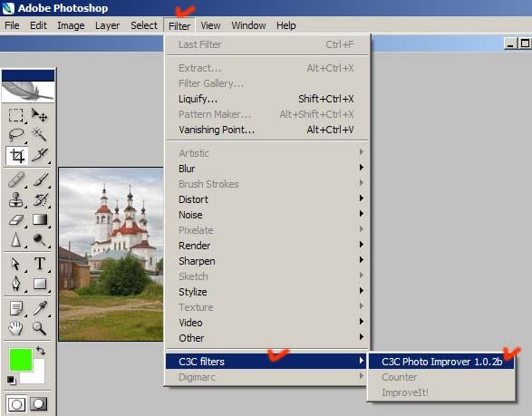This screenshot has height=416, width=532.
Task: Select the Crop tool
Action: tap(16, 155)
